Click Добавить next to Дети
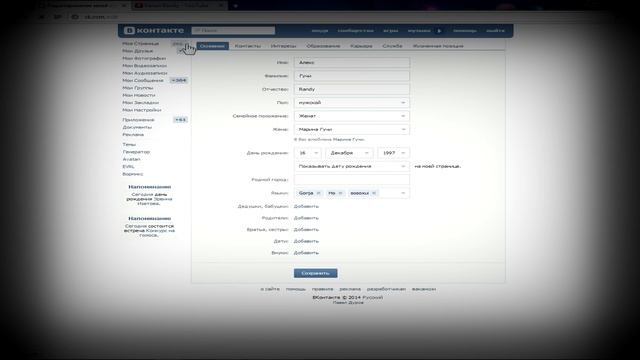Screen dimensions: 640x360 point(306,241)
